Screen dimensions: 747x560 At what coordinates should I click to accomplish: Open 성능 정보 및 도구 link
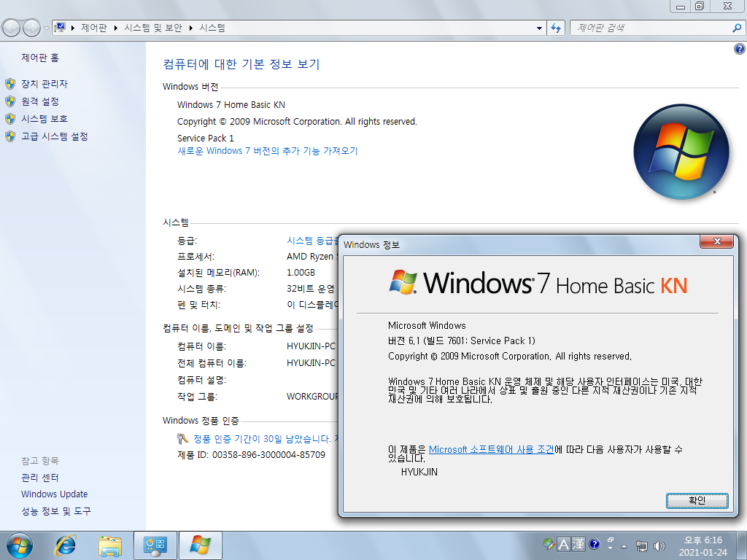[x=55, y=511]
